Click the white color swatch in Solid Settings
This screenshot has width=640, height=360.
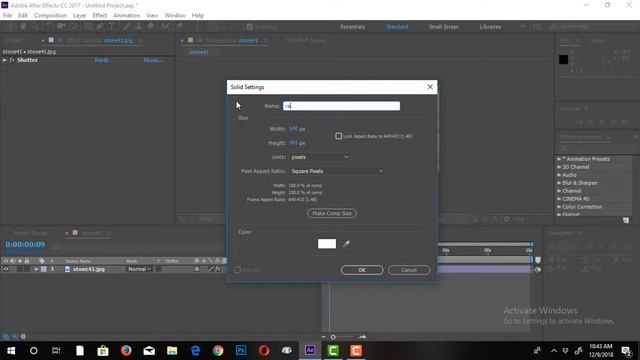[x=327, y=244]
